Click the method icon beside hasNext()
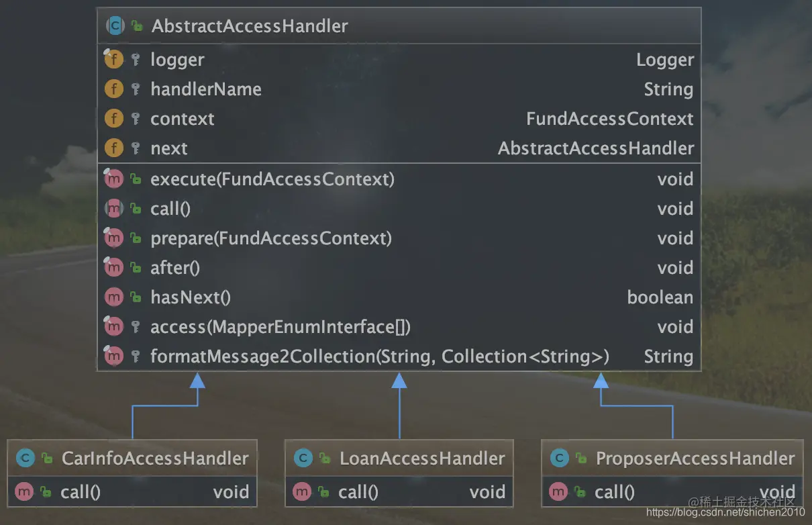 coord(114,297)
